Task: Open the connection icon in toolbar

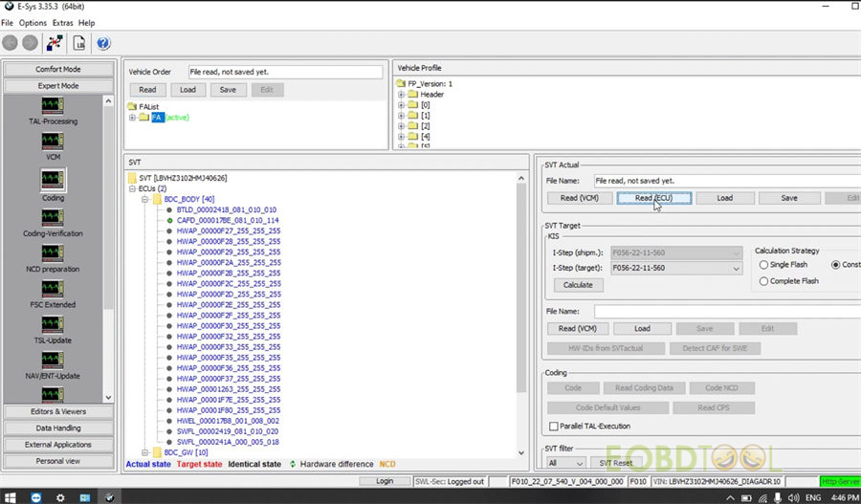Action: [x=55, y=43]
